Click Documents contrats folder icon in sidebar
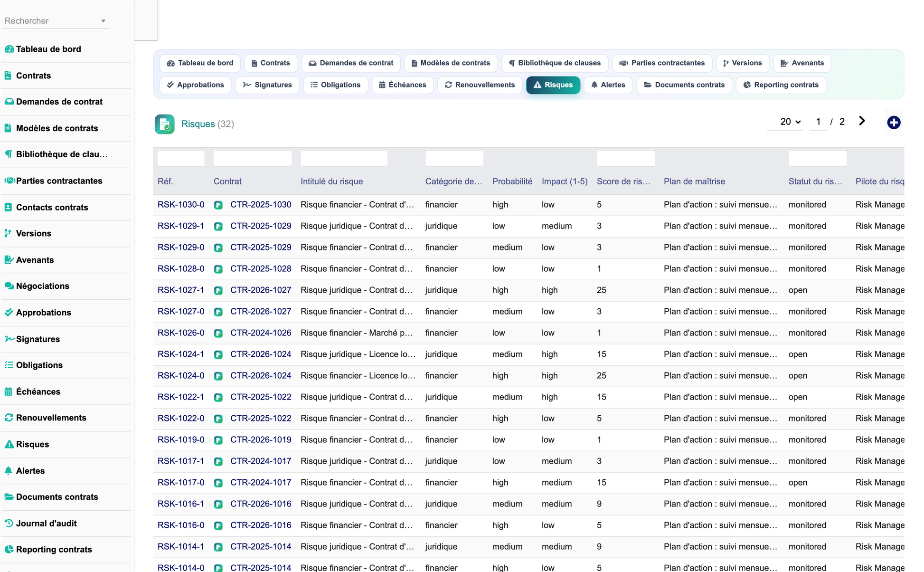This screenshot has width=924, height=572. tap(9, 497)
